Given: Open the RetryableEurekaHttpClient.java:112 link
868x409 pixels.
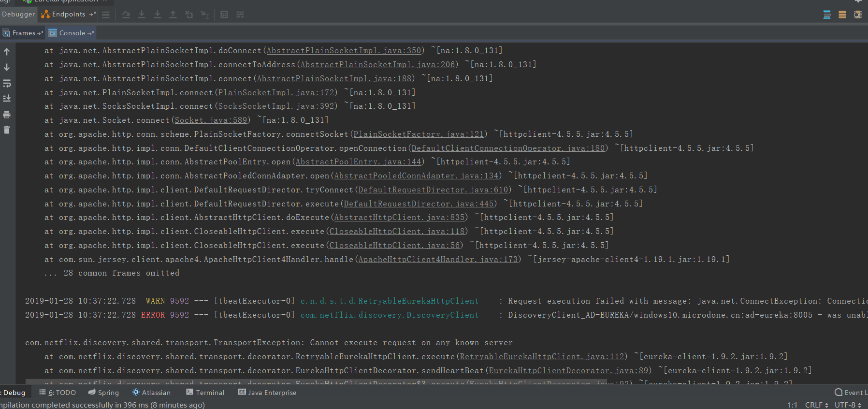Looking at the screenshot, I should click(542, 357).
